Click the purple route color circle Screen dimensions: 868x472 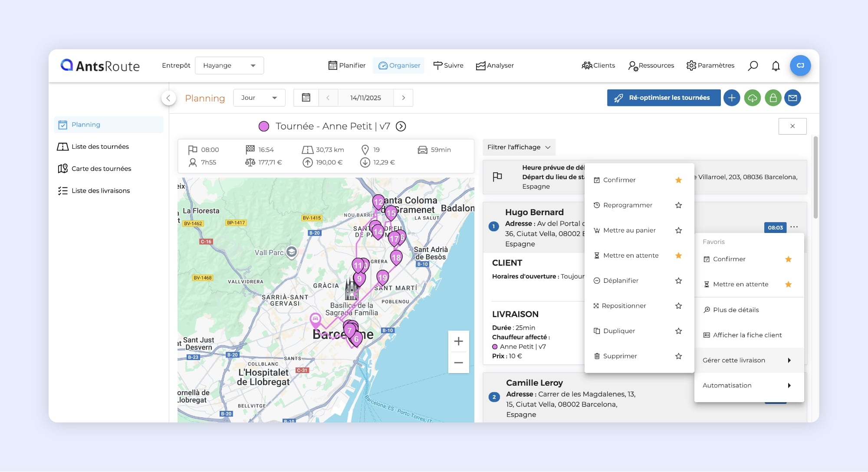point(264,126)
